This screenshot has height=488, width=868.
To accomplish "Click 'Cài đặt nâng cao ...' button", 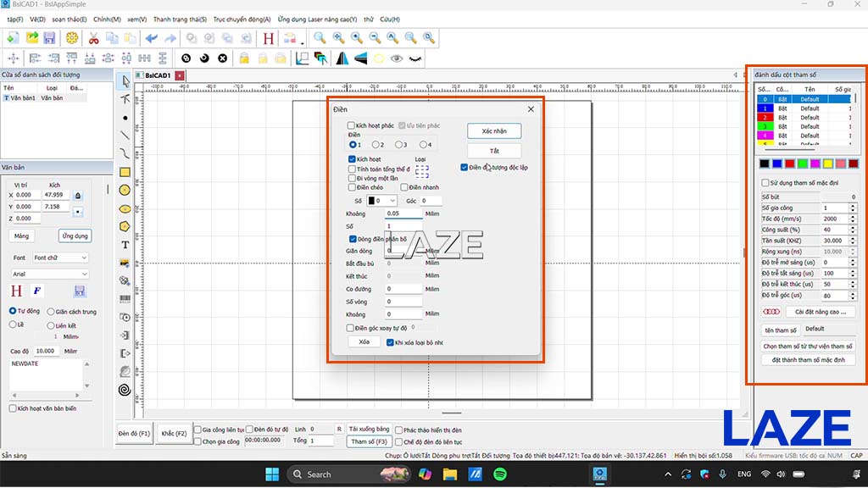I will [x=821, y=312].
